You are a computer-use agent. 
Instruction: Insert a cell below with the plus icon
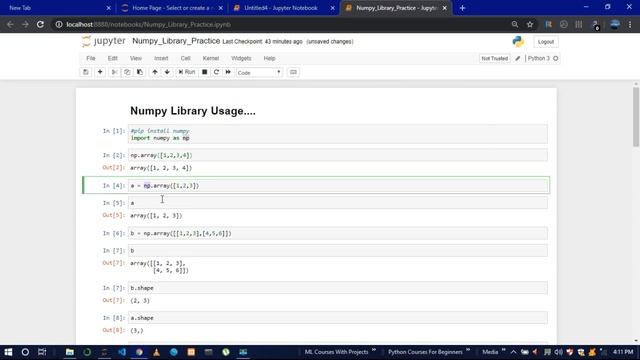coord(100,72)
